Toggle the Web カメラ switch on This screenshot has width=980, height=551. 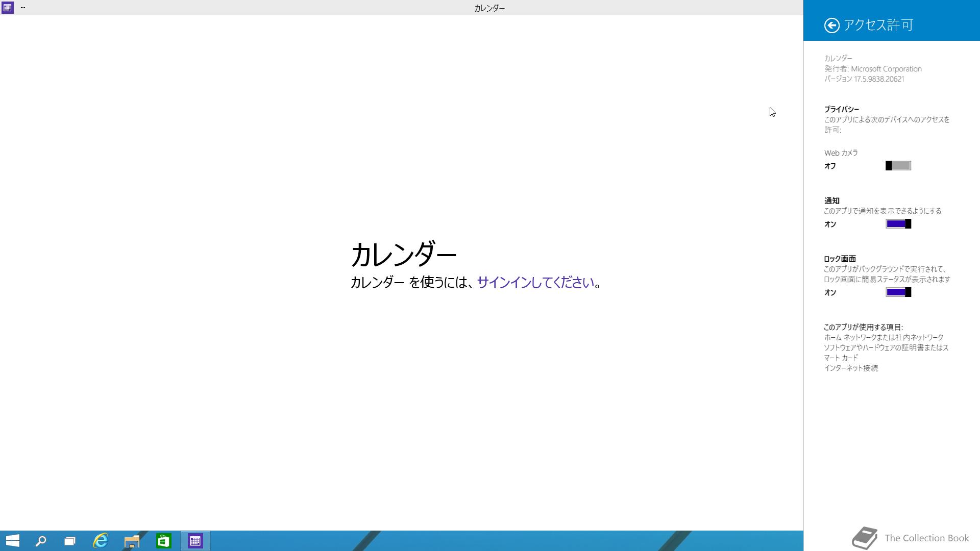coord(898,166)
